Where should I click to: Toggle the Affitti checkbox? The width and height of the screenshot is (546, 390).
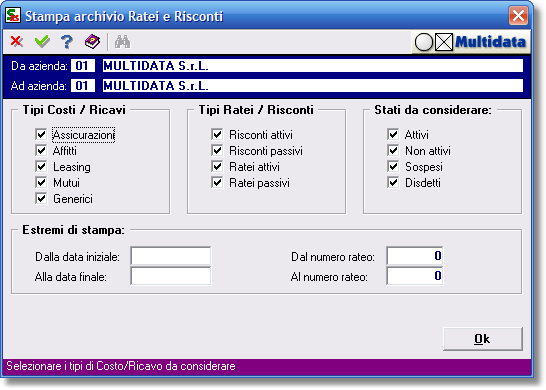coord(41,150)
